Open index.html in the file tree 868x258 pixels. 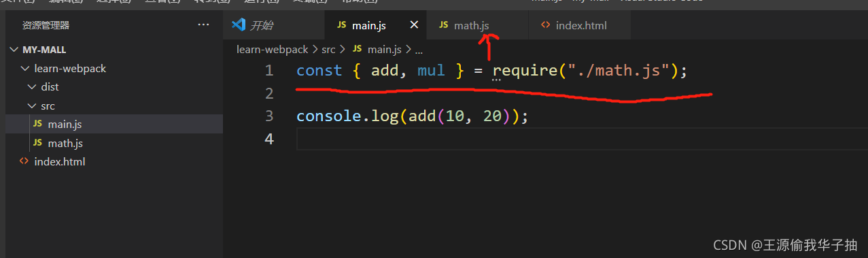[x=114, y=161]
